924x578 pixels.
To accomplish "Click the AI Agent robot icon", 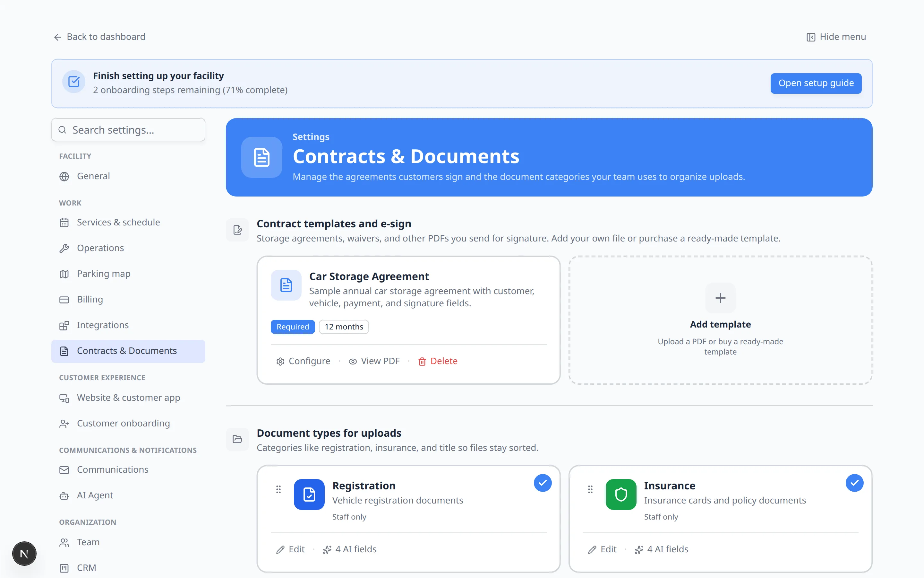I will point(64,495).
